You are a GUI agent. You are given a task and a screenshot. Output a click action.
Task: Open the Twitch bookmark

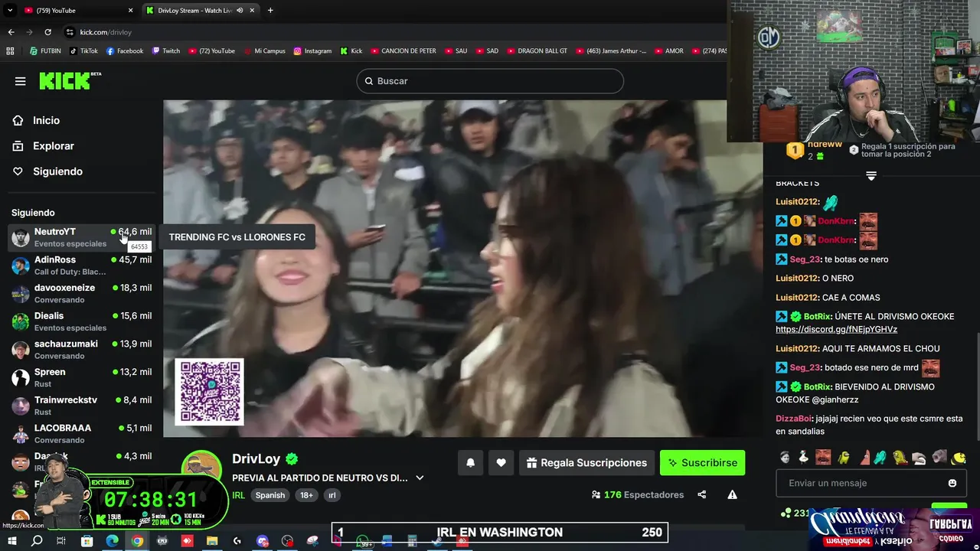coord(165,51)
